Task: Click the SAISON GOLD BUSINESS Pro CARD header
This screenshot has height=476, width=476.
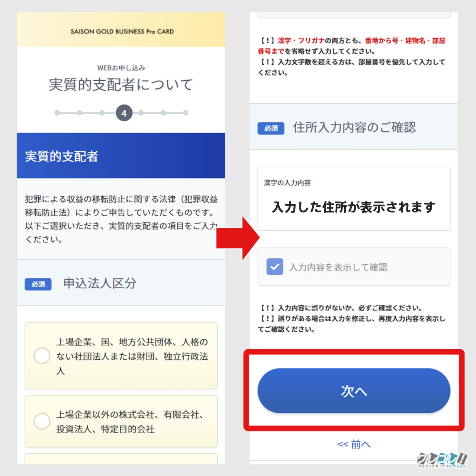Action: pyautogui.click(x=122, y=32)
